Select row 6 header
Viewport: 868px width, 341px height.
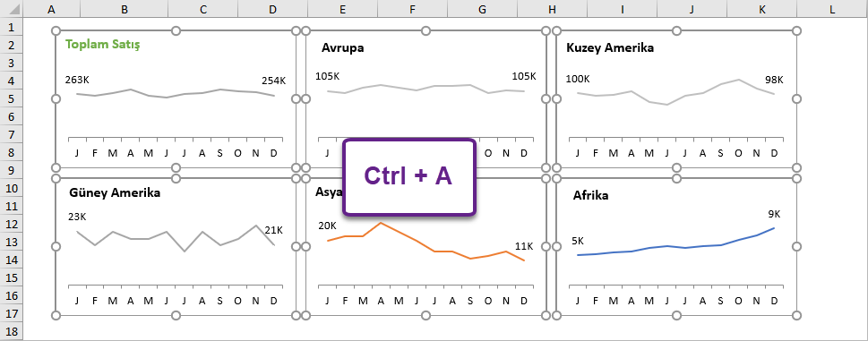pos(13,116)
